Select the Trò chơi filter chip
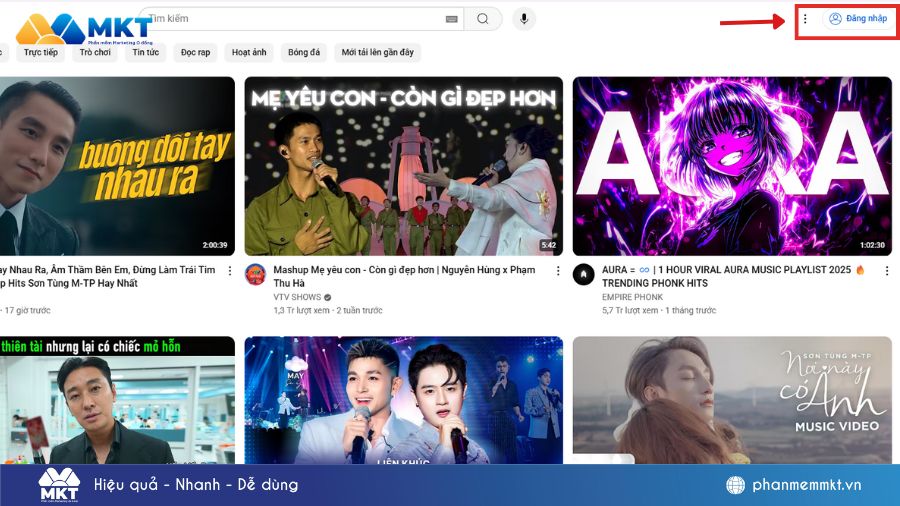This screenshot has width=900, height=506. 95,53
